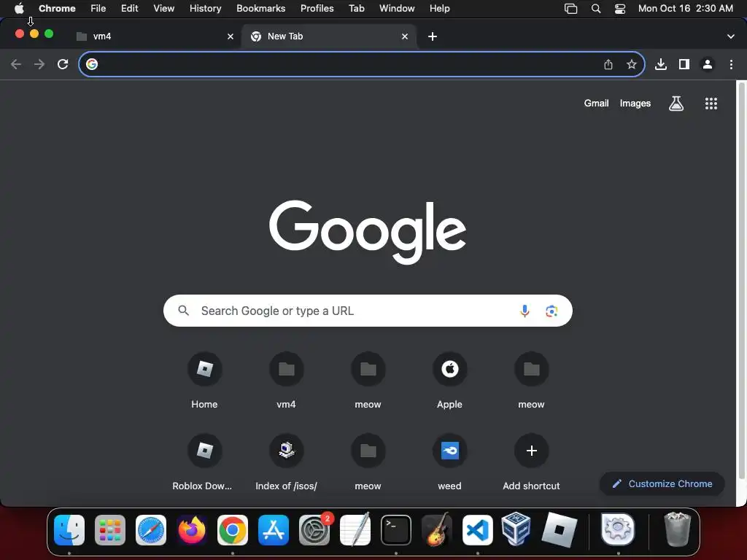Search by image with Google Lens icon
Image resolution: width=747 pixels, height=560 pixels.
pyautogui.click(x=551, y=311)
